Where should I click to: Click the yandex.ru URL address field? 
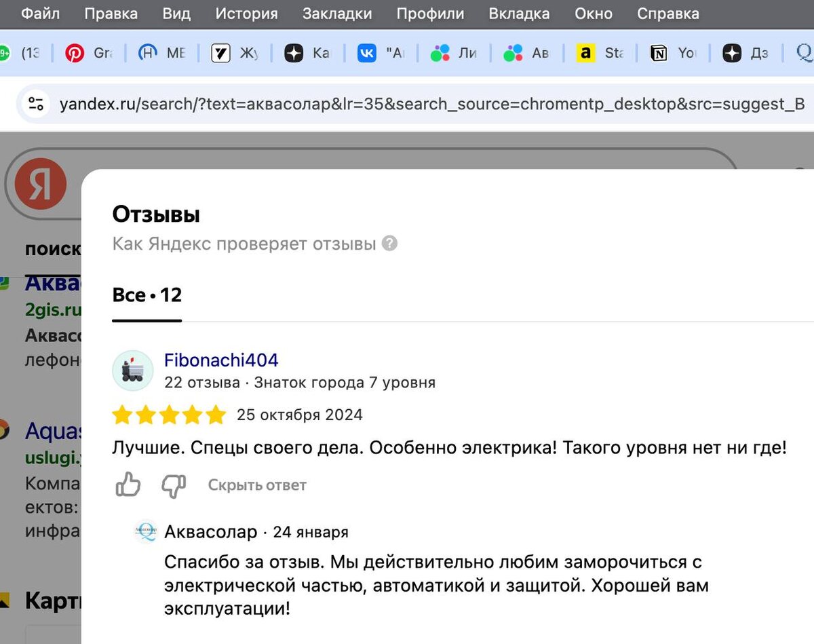(432, 104)
